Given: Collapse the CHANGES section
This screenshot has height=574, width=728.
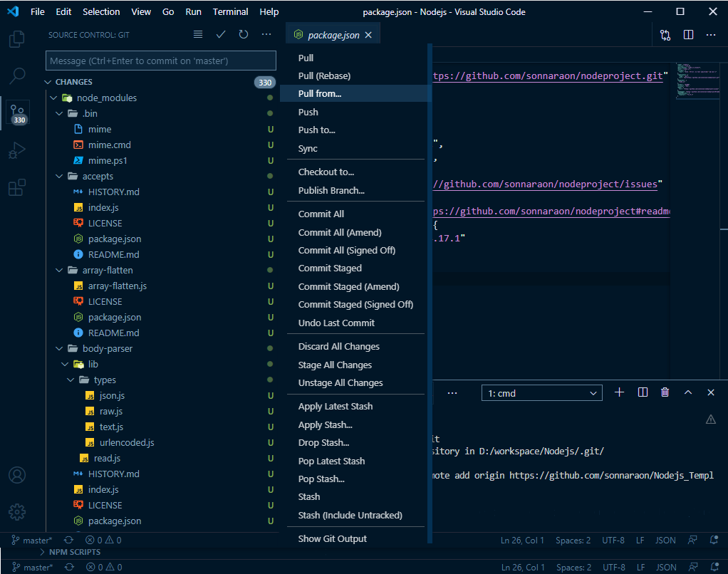Looking at the screenshot, I should point(47,82).
